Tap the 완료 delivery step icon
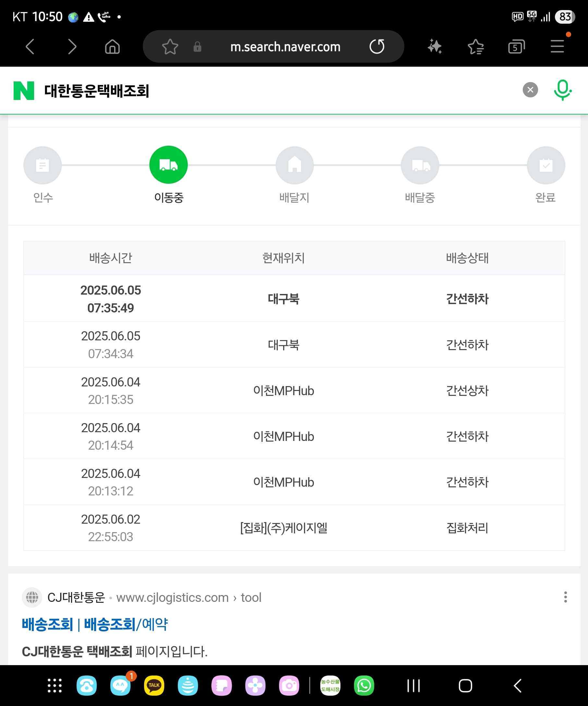 [x=545, y=165]
